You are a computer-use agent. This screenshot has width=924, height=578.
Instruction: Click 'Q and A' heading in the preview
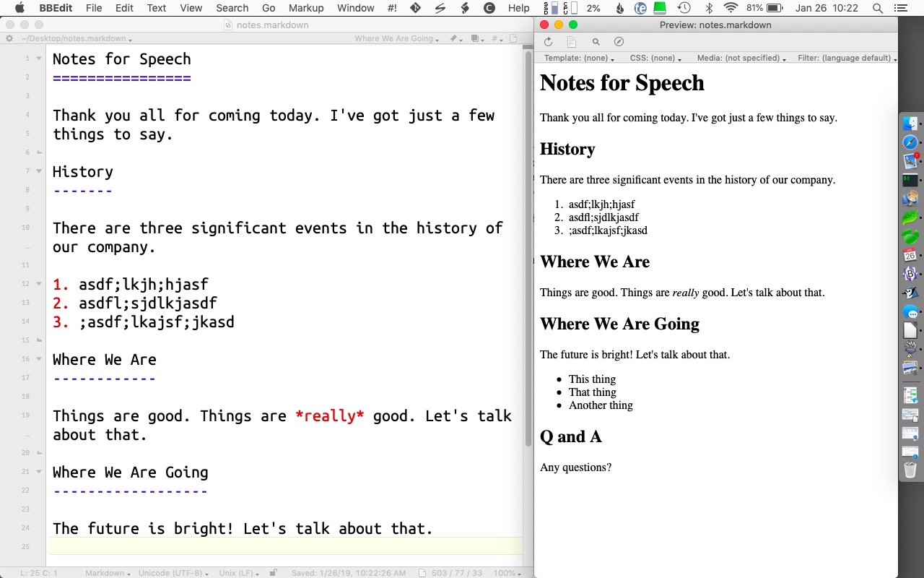(x=570, y=436)
